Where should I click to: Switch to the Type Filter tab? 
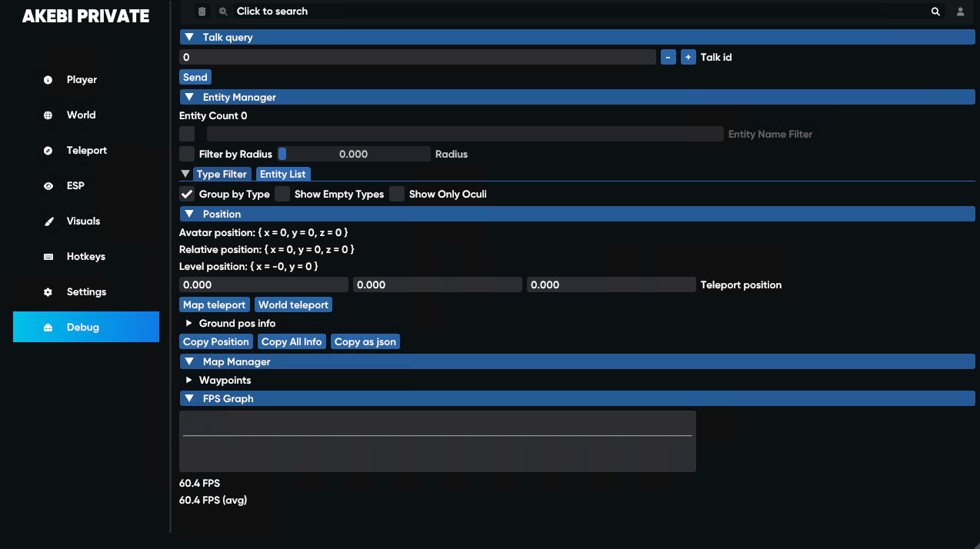[x=222, y=174]
